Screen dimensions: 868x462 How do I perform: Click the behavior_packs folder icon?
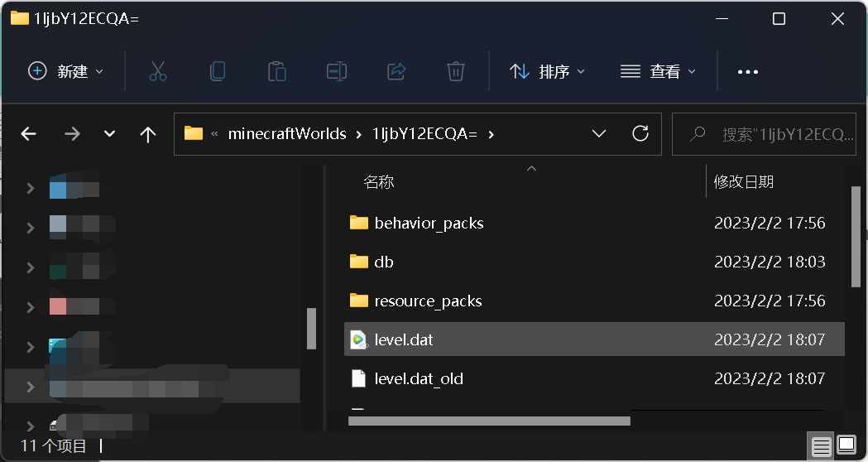point(359,223)
